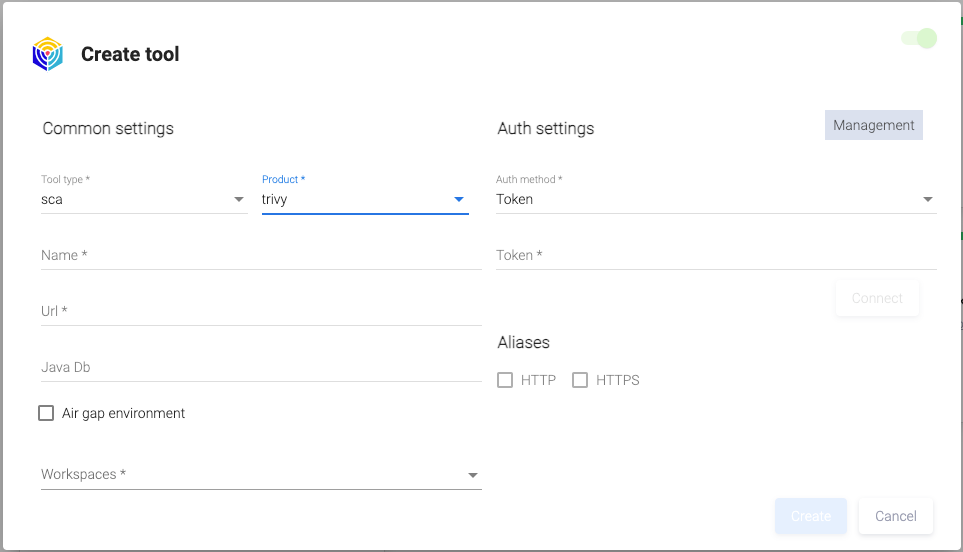
Task: Enable the Air gap environment checkbox
Action: pos(46,413)
